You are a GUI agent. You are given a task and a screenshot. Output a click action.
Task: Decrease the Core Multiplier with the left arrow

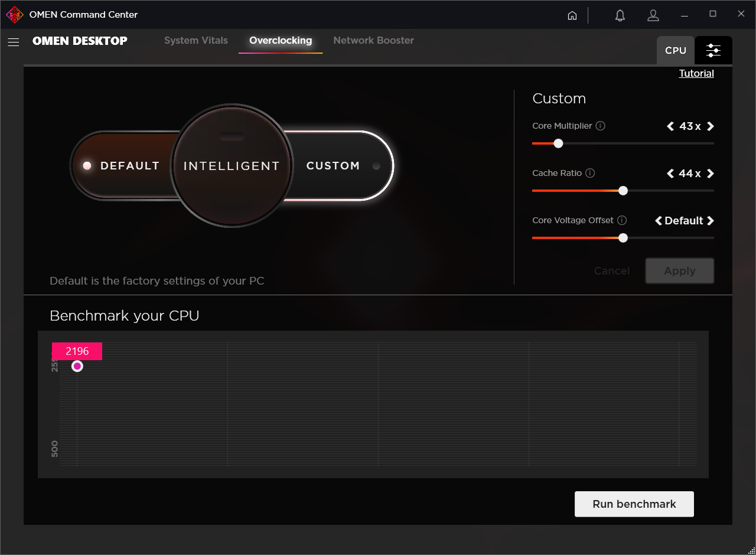670,126
